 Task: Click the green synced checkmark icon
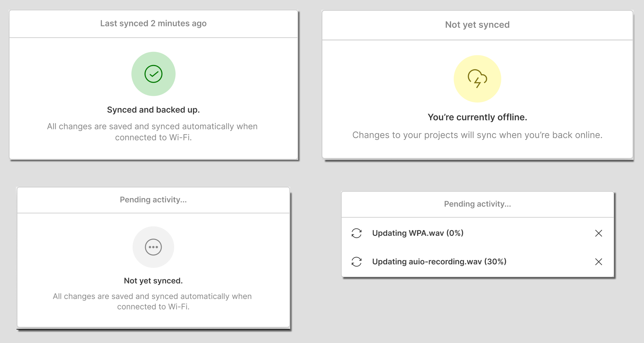153,74
